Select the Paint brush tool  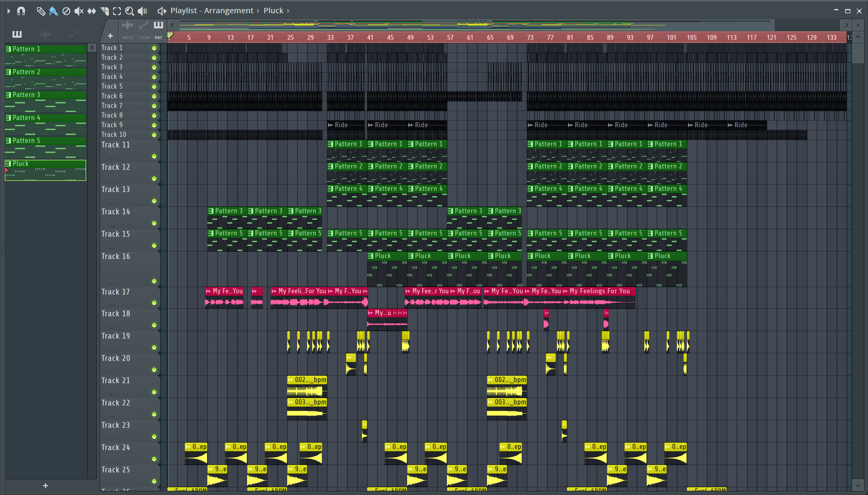(x=53, y=11)
